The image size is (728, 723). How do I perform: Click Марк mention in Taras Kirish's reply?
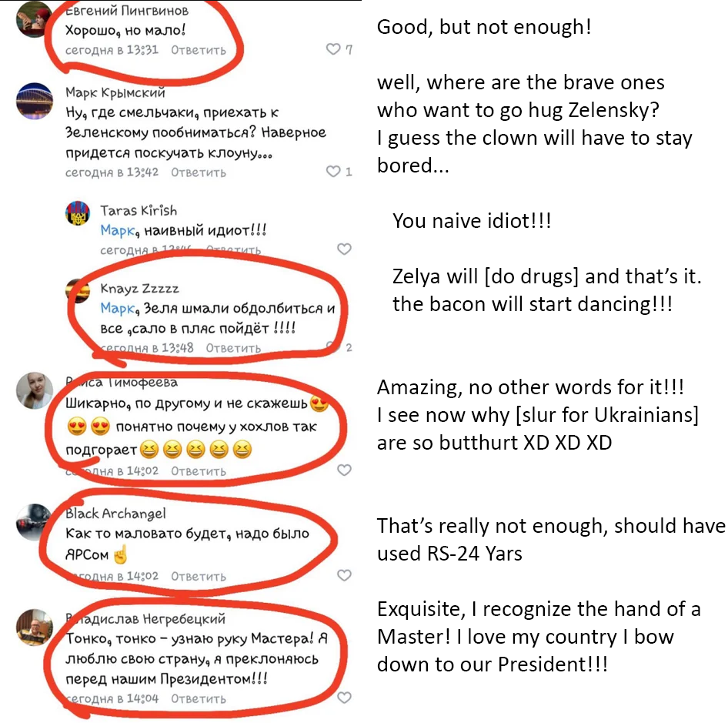coord(116,230)
